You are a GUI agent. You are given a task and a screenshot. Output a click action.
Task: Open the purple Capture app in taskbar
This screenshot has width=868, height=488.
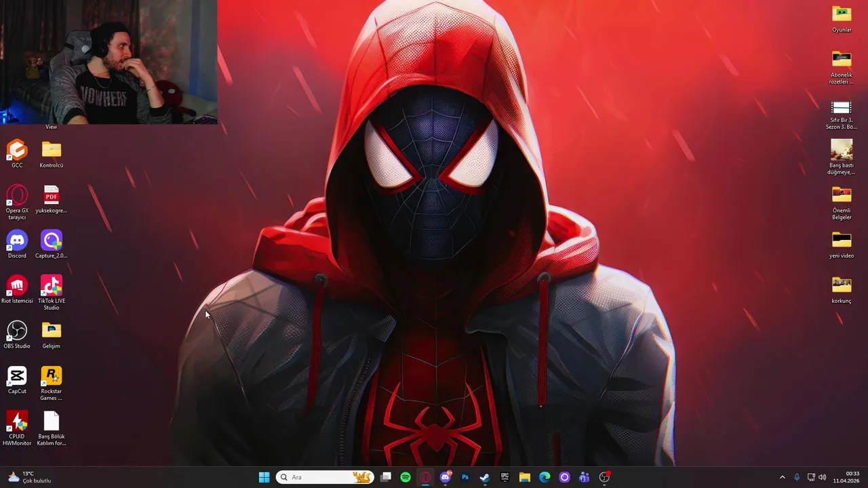click(564, 477)
